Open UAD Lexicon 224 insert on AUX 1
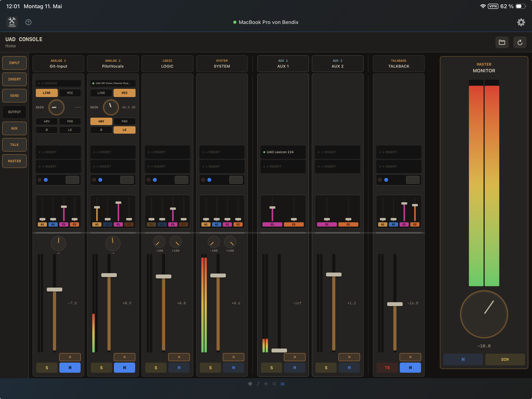 283,152
